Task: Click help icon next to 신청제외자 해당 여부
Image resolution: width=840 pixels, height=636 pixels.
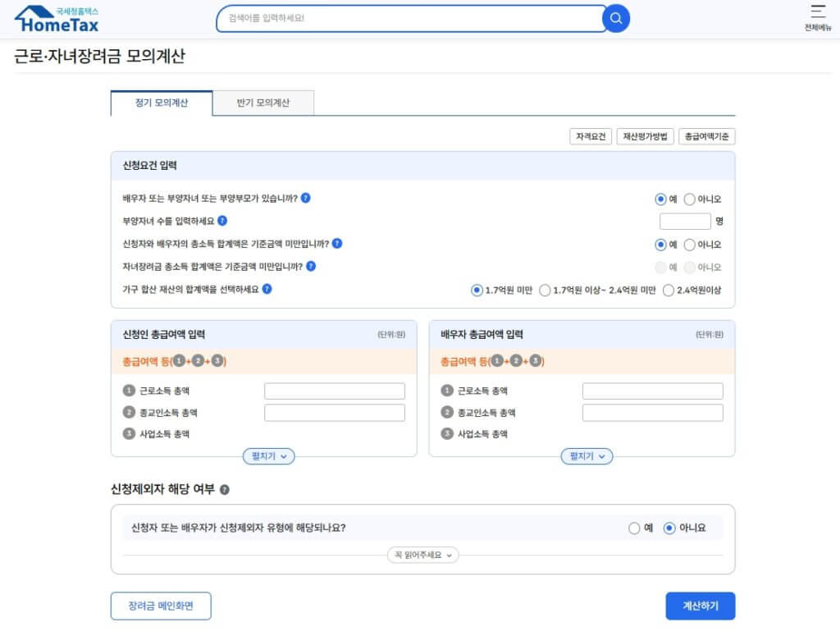Action: coord(225,490)
